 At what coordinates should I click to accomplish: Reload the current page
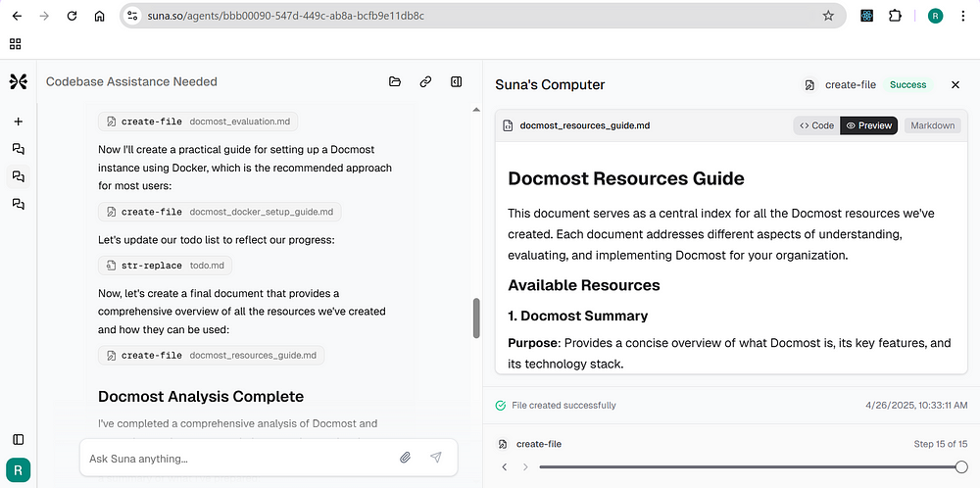72,17
